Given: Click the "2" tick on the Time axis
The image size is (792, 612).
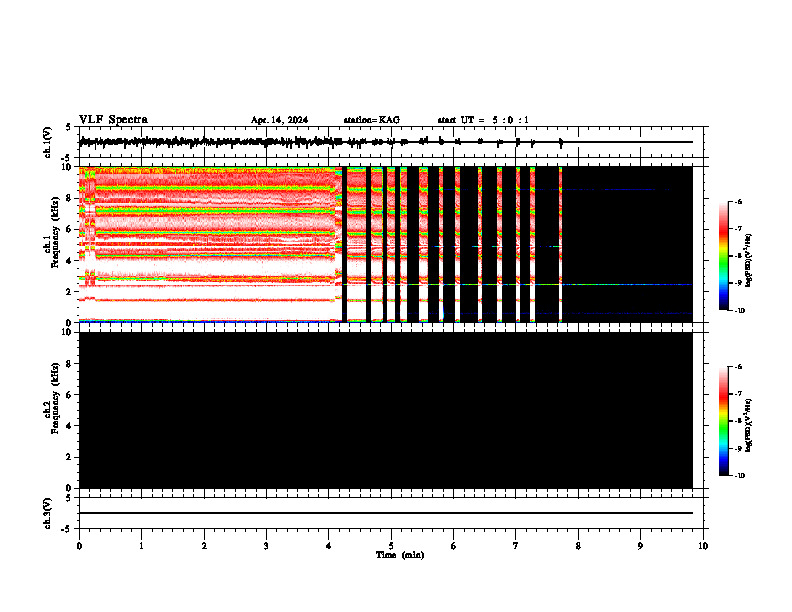Looking at the screenshot, I should point(204,546).
